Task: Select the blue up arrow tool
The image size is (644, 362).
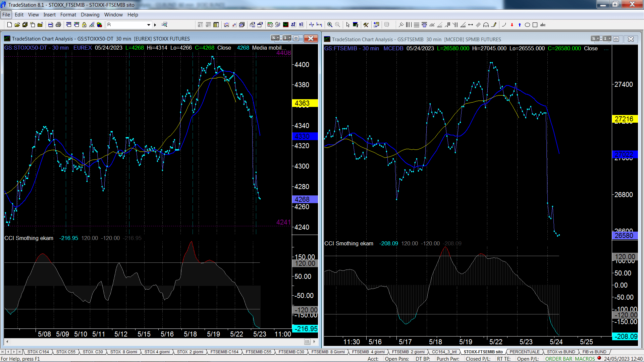Action: click(520, 24)
